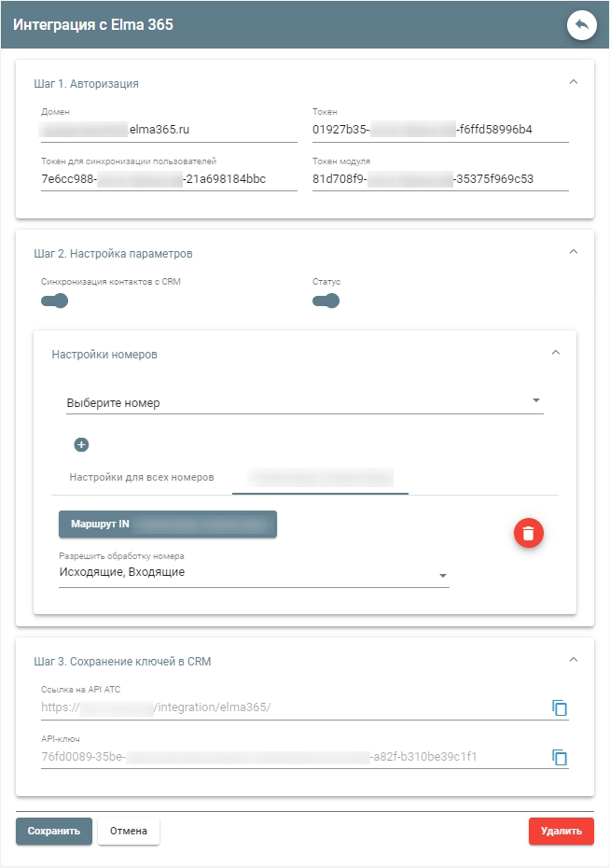Image resolution: width=610 pixels, height=868 pixels.
Task: Toggle the Статус switch
Action: tap(326, 301)
